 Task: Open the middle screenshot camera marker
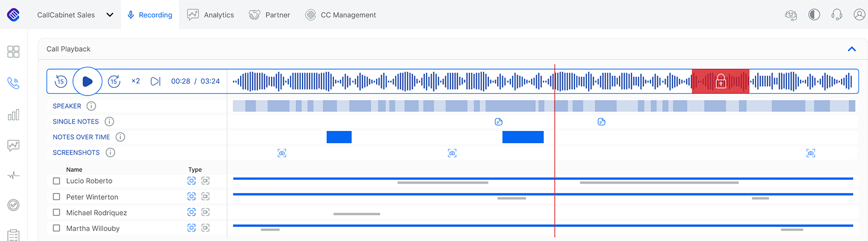click(452, 153)
